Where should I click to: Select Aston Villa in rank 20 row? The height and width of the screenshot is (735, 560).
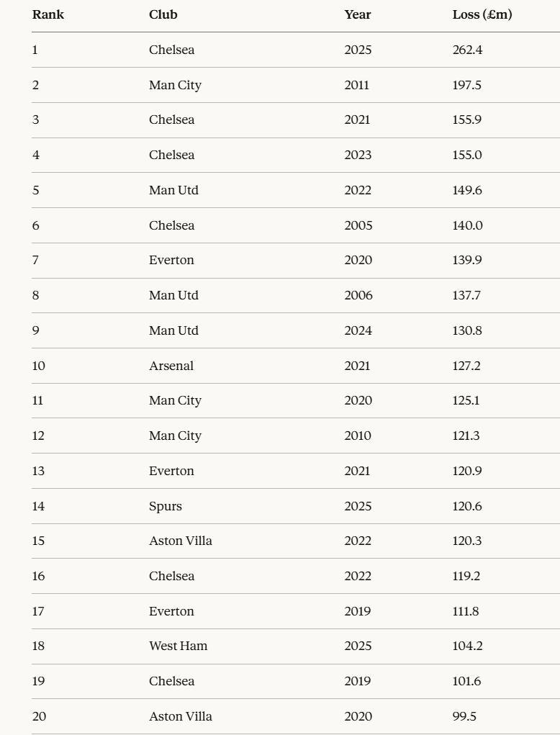coord(181,716)
